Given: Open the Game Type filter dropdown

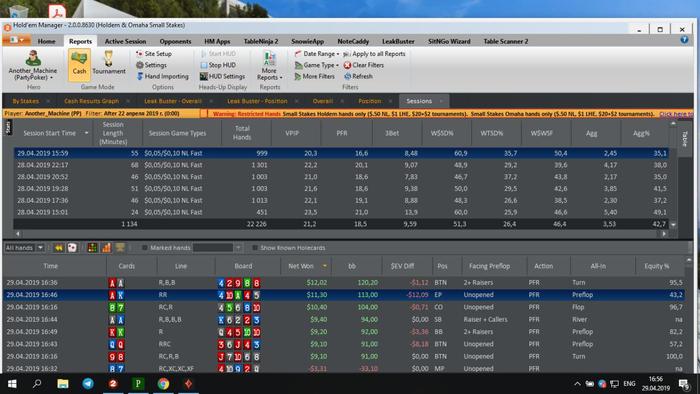Looking at the screenshot, I should [x=317, y=65].
